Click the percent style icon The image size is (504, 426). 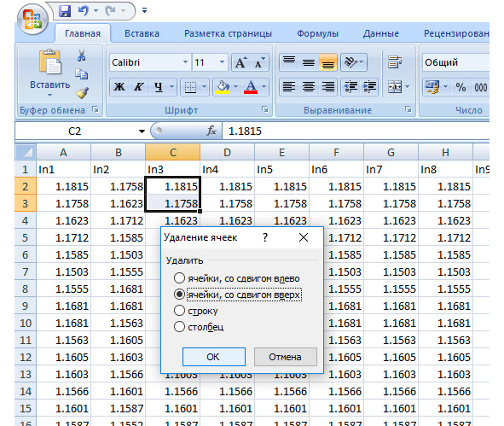[x=461, y=87]
